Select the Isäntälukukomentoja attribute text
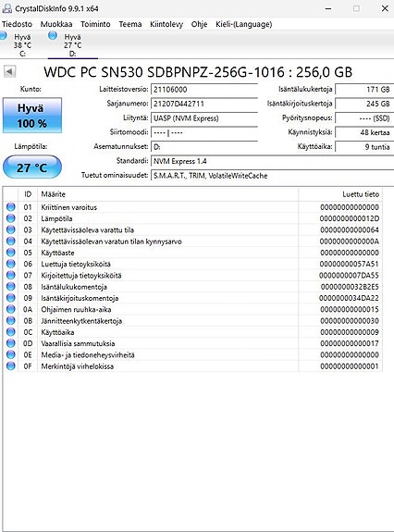This screenshot has width=394, height=532. pos(74,287)
